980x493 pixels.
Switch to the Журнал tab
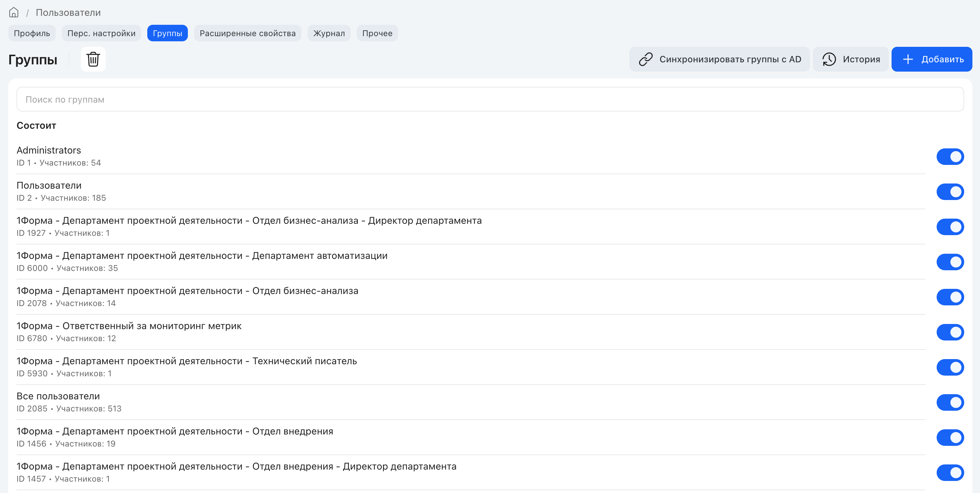[x=329, y=33]
